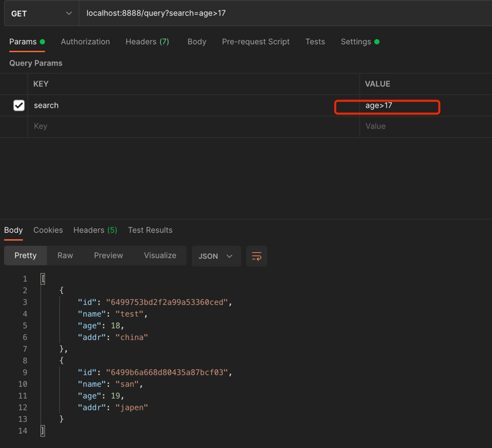The height and width of the screenshot is (448, 492).
Task: Open the request Settings tab
Action: pos(356,42)
